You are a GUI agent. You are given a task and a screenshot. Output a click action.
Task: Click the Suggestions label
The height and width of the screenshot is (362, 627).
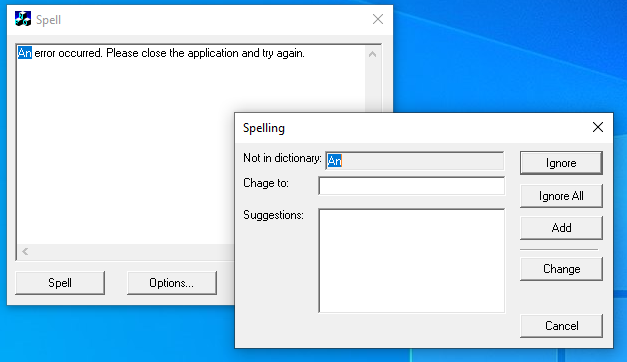coord(274,215)
